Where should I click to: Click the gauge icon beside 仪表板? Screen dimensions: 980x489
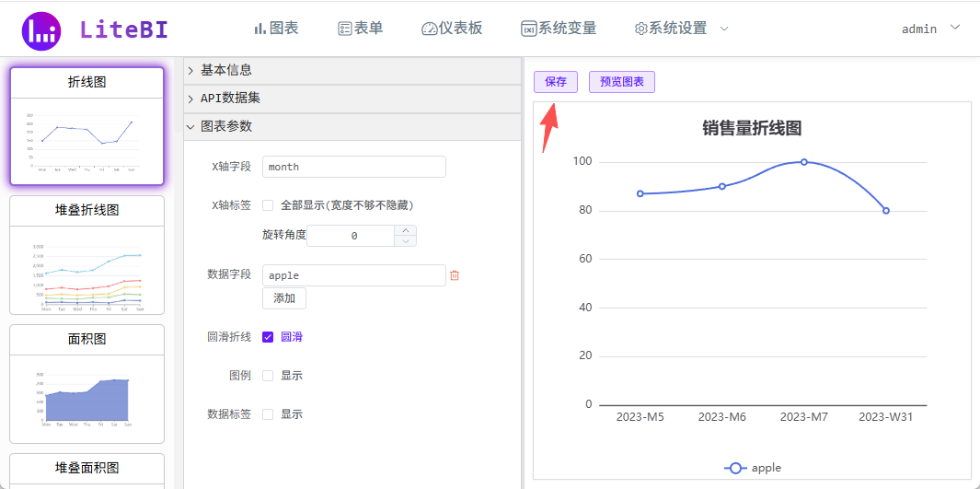[429, 29]
